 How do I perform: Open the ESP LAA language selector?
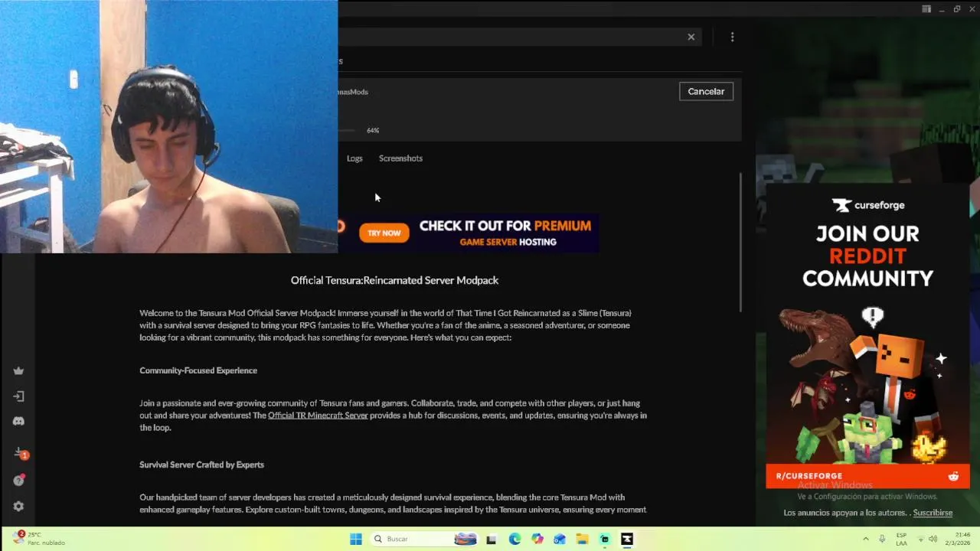pyautogui.click(x=901, y=539)
